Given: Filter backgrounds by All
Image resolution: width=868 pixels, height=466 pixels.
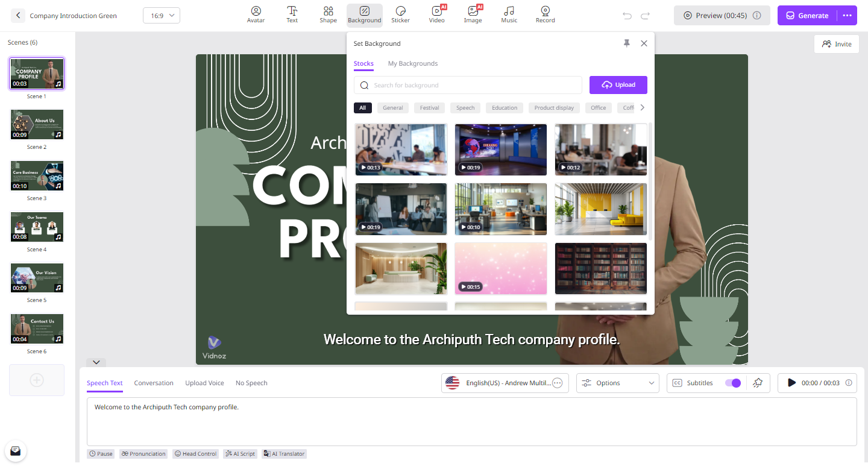Looking at the screenshot, I should 363,108.
